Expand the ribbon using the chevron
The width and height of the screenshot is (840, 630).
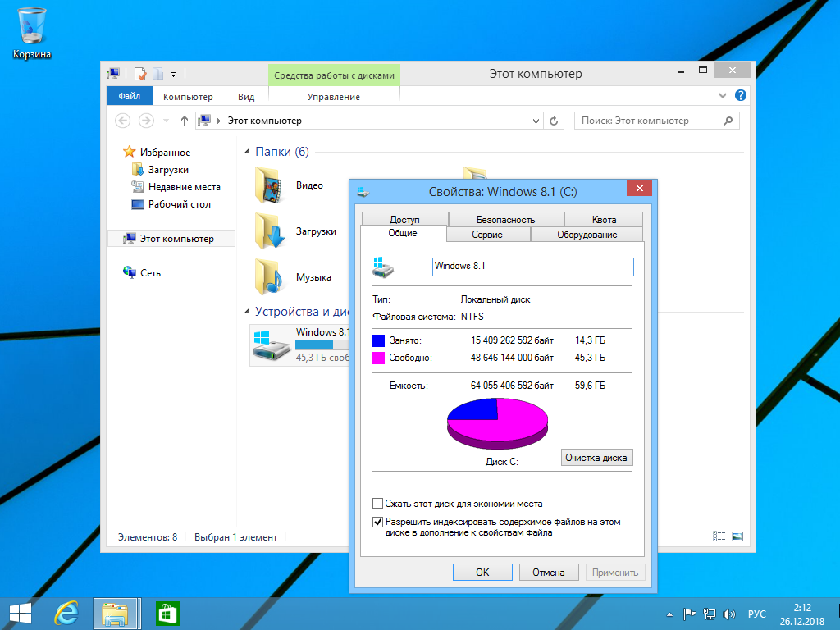click(722, 96)
